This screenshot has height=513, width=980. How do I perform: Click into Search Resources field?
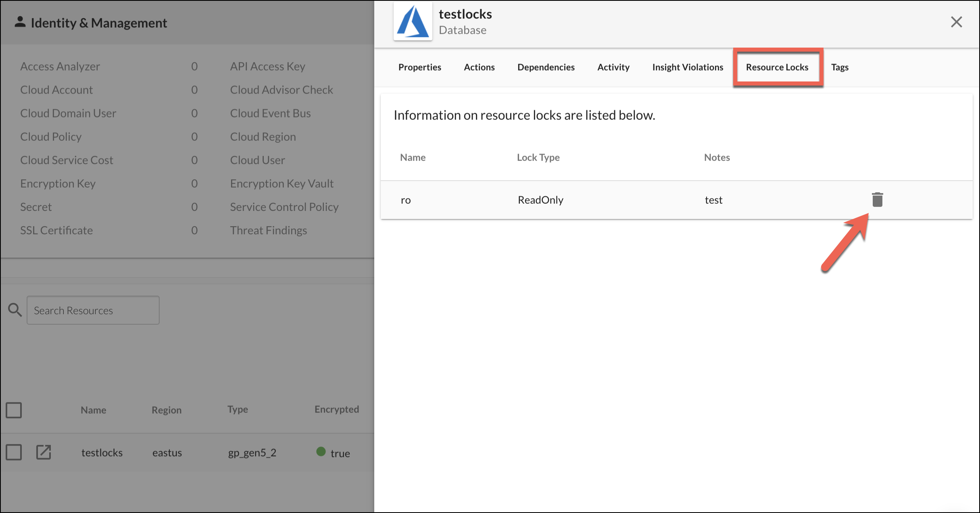(93, 310)
